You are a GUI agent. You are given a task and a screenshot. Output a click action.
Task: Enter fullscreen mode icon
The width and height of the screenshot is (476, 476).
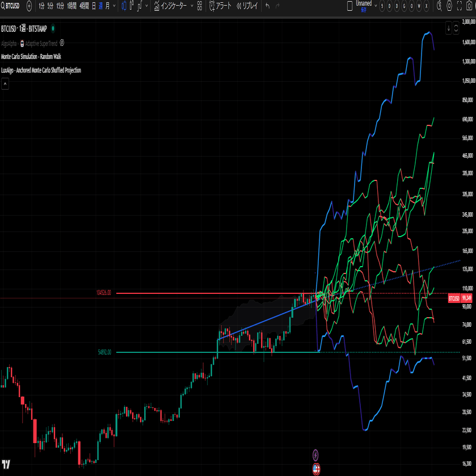pos(460,6)
